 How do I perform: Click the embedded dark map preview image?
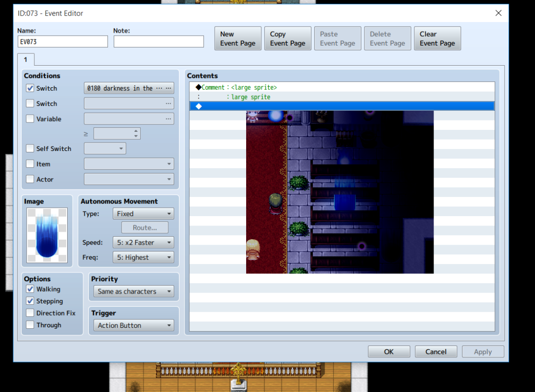(340, 192)
